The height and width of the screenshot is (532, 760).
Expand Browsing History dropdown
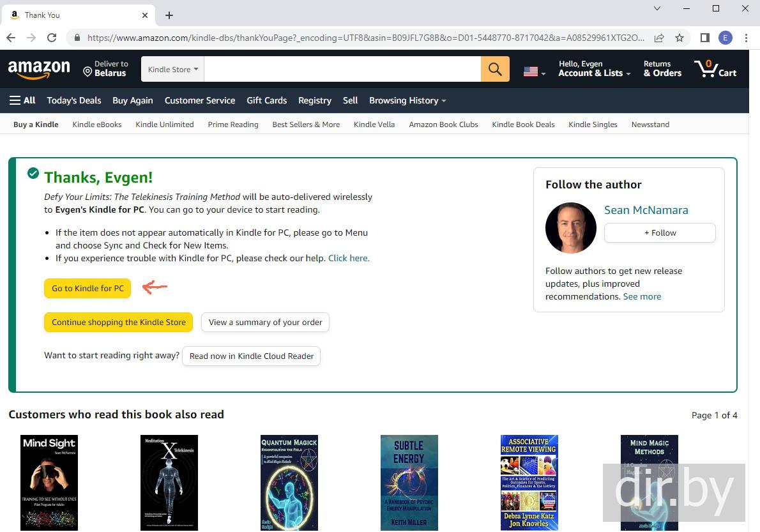point(407,100)
